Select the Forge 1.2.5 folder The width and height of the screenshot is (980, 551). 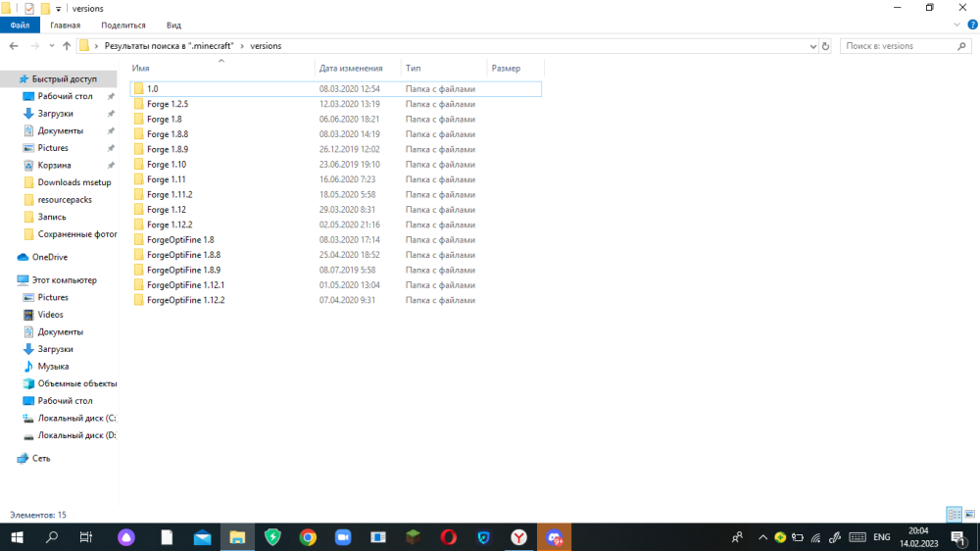[x=335, y=104]
